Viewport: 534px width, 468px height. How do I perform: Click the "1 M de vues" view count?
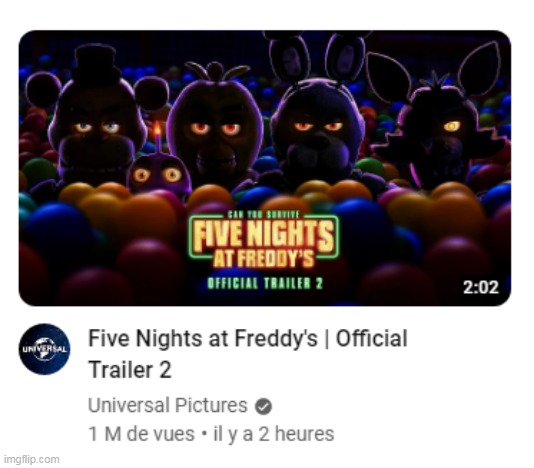[141, 434]
